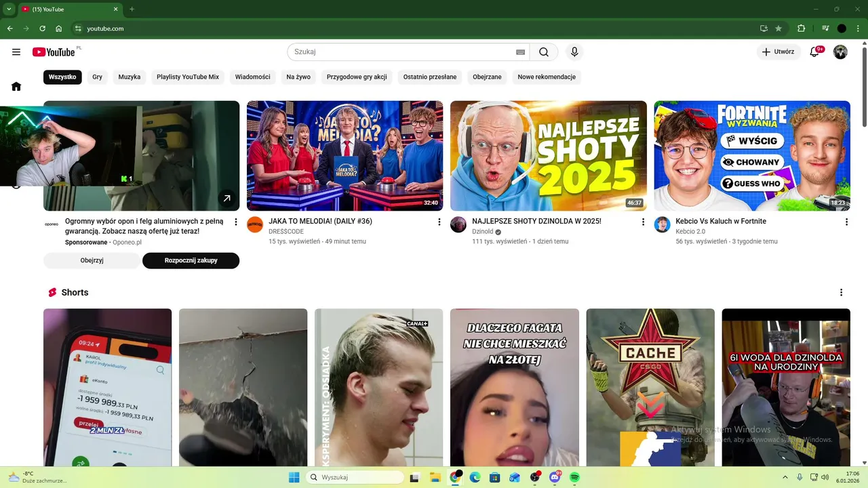Open a new Chrome tab
868x488 pixels.
point(132,9)
